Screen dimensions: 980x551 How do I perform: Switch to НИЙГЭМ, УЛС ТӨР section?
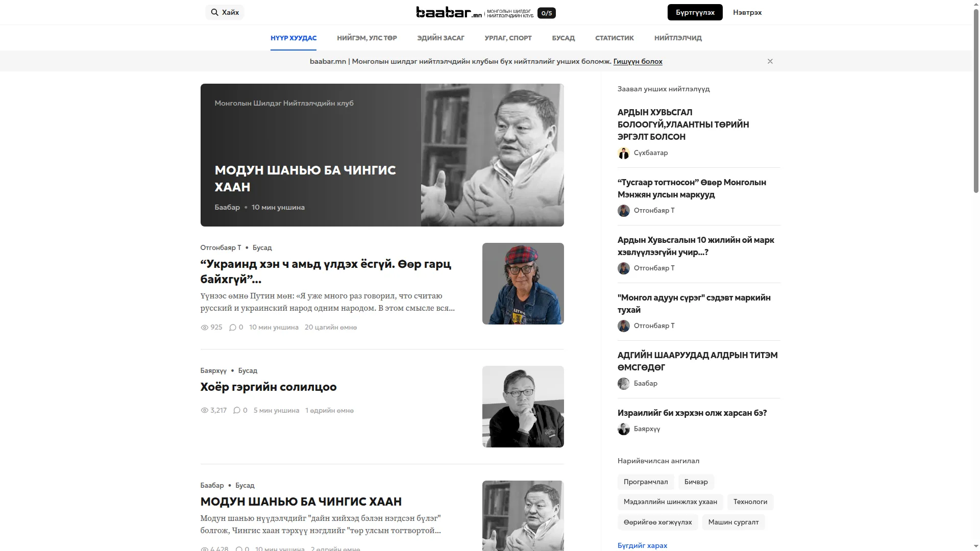pyautogui.click(x=367, y=38)
